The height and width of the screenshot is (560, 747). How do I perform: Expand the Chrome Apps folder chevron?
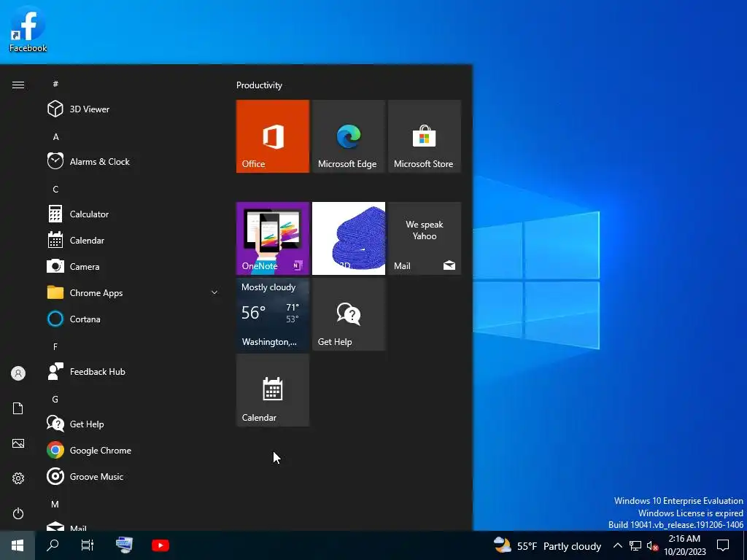(x=214, y=292)
